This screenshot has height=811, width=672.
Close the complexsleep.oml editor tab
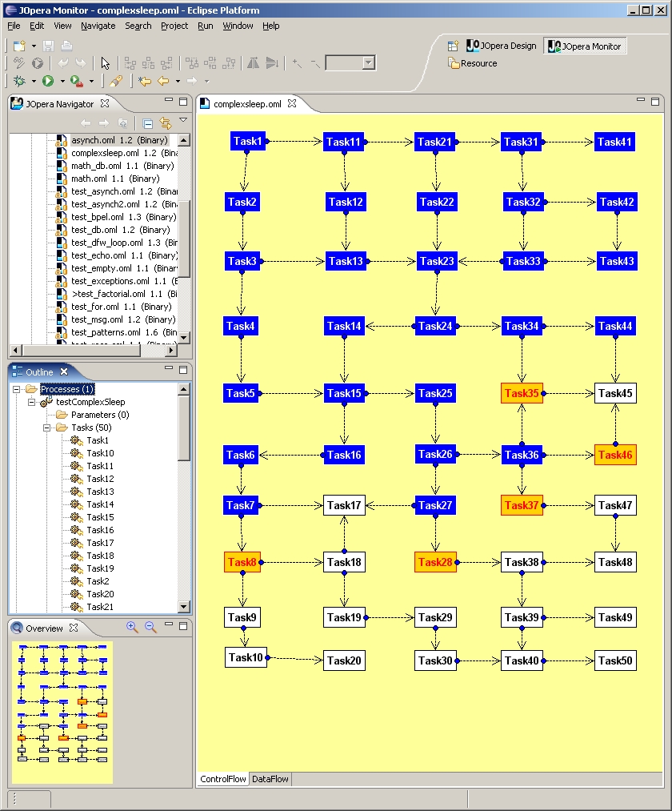coord(292,103)
